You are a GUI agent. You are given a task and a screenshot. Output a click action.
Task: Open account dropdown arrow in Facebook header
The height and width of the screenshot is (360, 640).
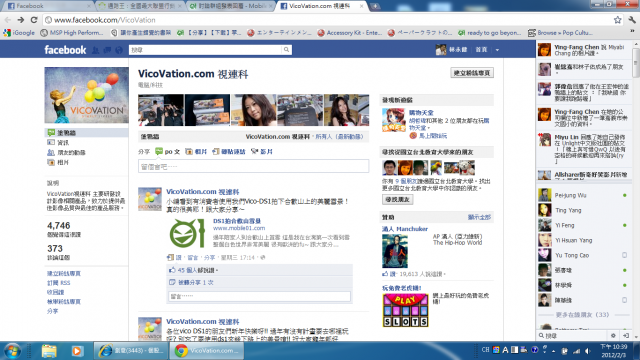pos(497,50)
